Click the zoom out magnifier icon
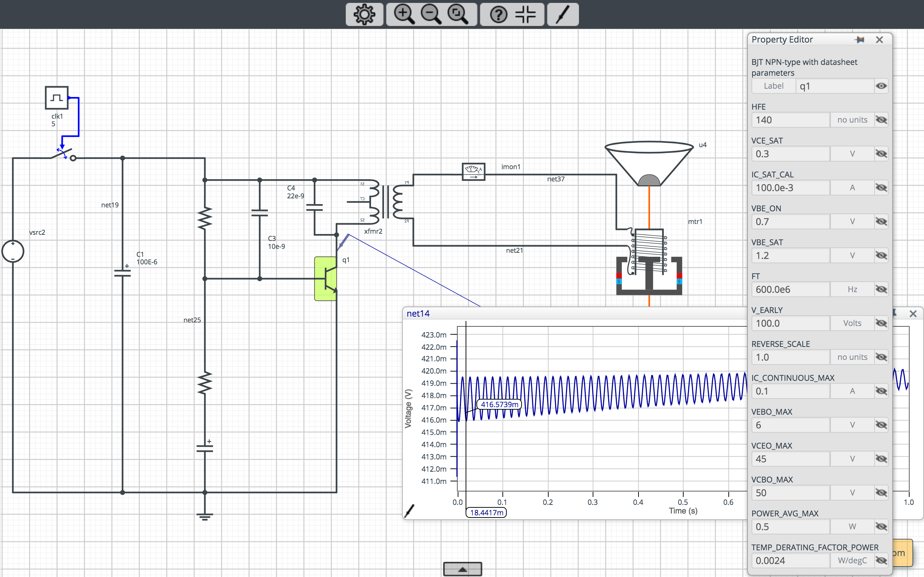This screenshot has height=577, width=924. coord(431,15)
